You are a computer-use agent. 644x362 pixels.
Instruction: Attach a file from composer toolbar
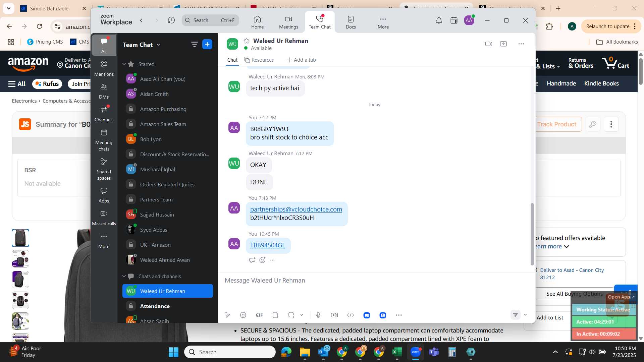pos(275,315)
